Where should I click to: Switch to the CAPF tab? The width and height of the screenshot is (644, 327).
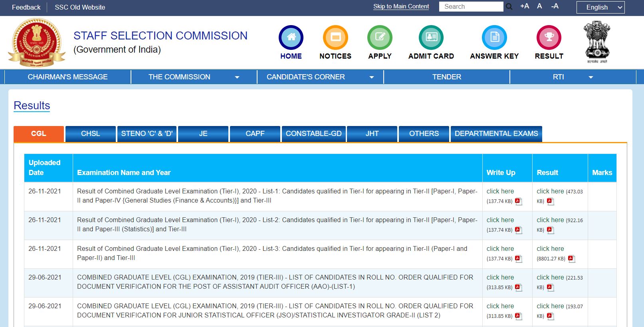255,134
